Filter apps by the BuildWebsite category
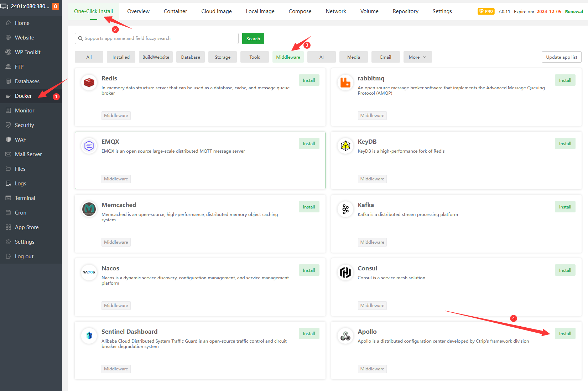The width and height of the screenshot is (588, 391). [156, 57]
